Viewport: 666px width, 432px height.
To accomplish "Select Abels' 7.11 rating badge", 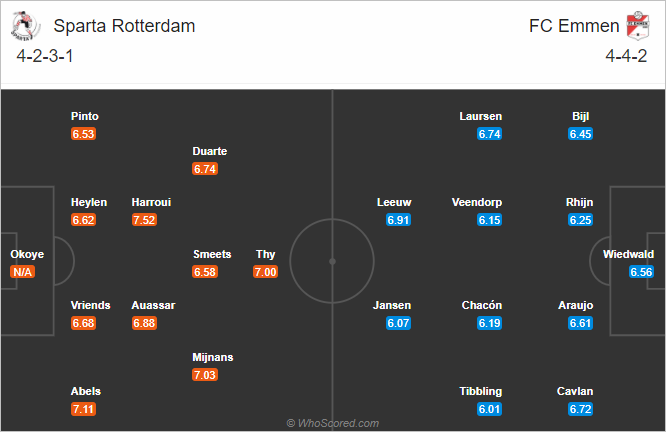I will [83, 409].
